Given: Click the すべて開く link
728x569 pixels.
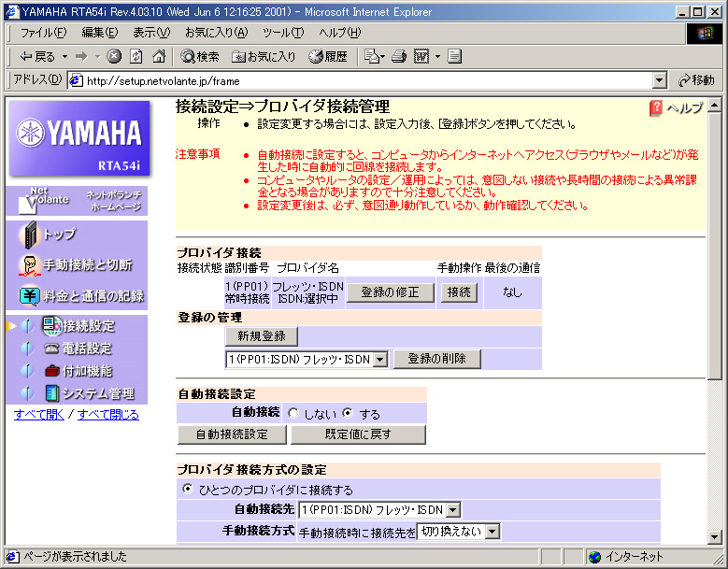Looking at the screenshot, I should click(x=39, y=415).
